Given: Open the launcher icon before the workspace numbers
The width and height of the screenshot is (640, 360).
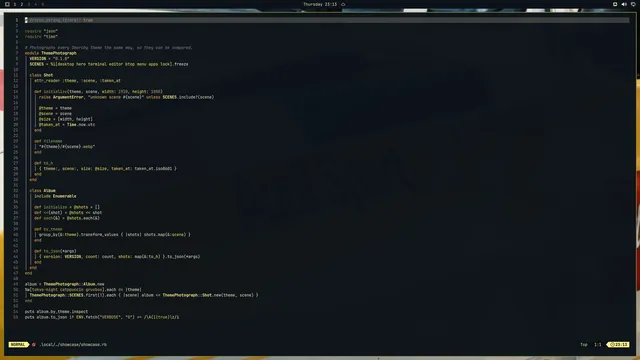Looking at the screenshot, I should coord(7,4).
